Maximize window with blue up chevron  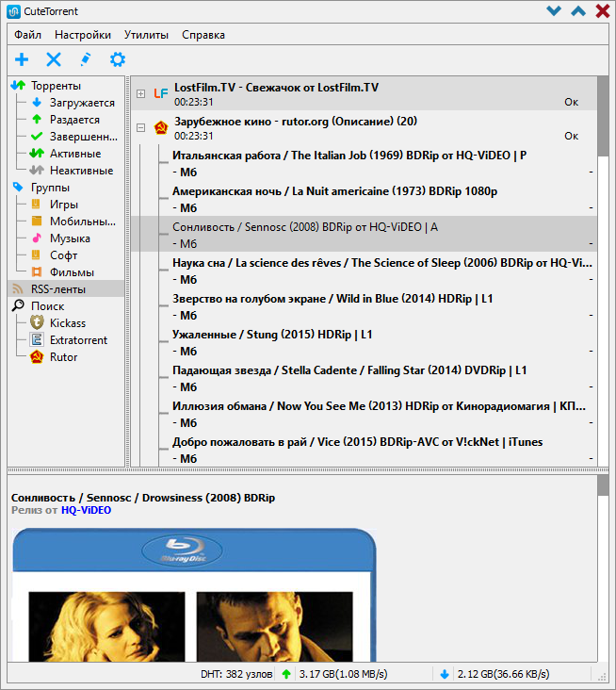click(x=578, y=11)
